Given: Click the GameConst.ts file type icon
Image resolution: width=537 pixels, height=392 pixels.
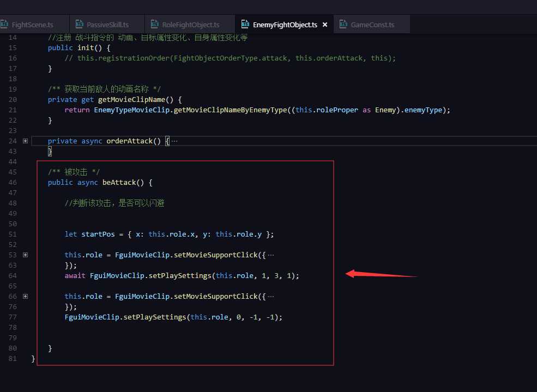Looking at the screenshot, I should 343,24.
